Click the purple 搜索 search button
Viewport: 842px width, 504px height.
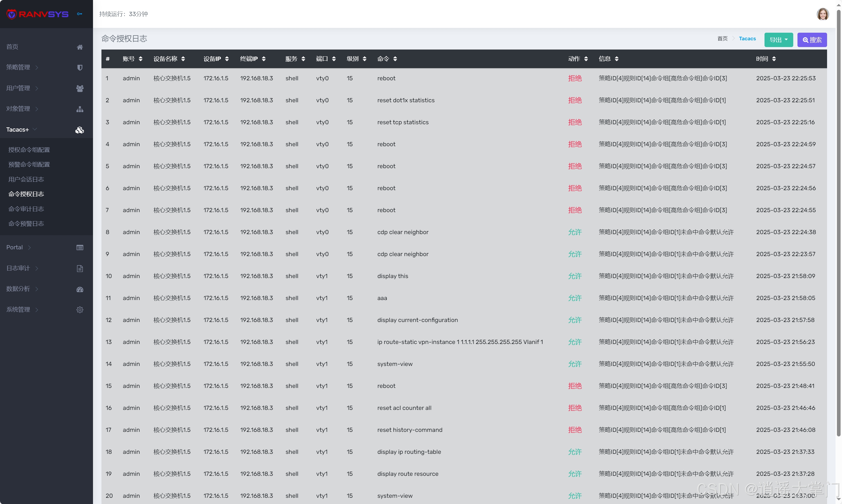tap(812, 40)
